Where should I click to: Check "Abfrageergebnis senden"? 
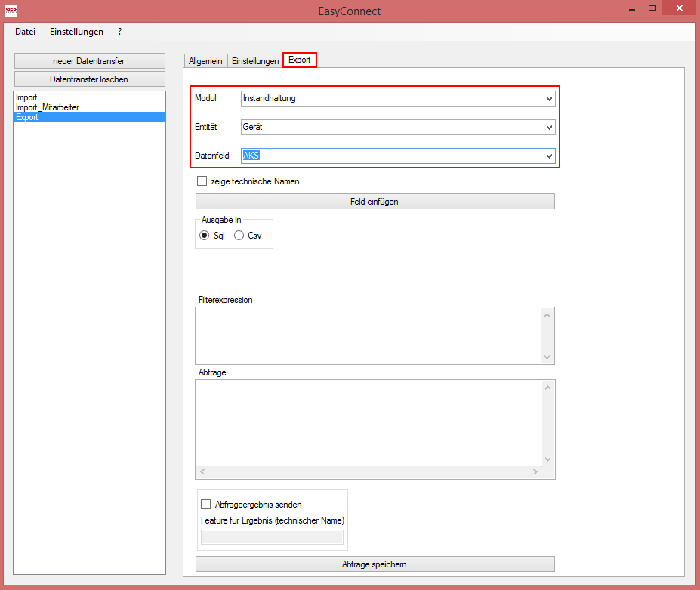click(205, 504)
